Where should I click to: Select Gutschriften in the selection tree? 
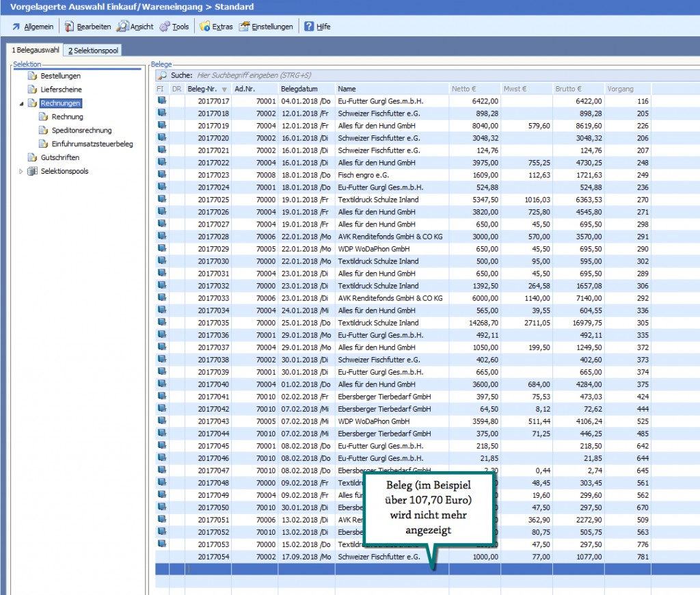(59, 158)
